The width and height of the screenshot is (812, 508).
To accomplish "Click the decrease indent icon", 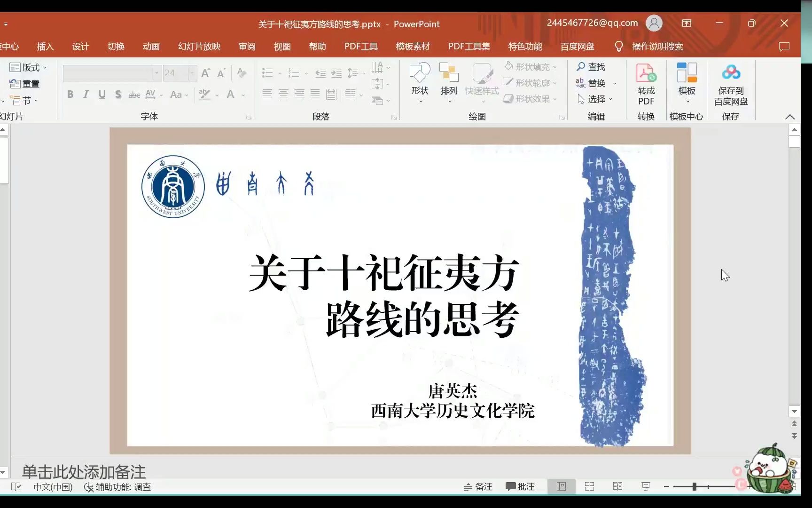I will [x=320, y=73].
